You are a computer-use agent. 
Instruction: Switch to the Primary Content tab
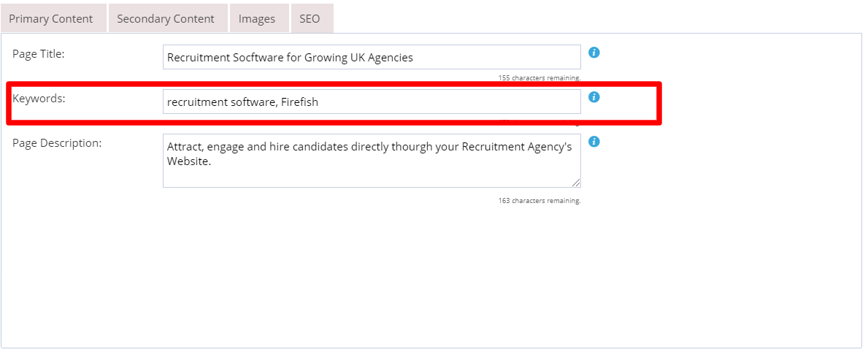coord(51,18)
